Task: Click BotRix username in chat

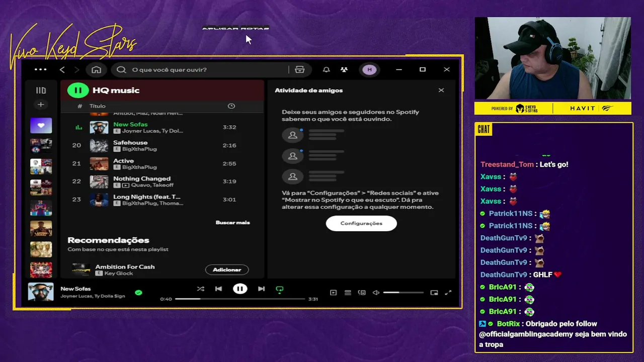Action: click(x=508, y=324)
